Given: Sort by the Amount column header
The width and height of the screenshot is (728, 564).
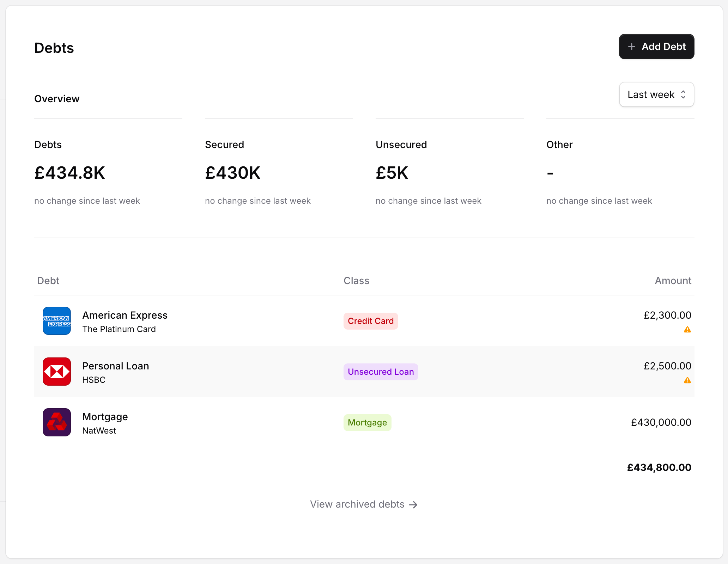Looking at the screenshot, I should pyautogui.click(x=673, y=281).
